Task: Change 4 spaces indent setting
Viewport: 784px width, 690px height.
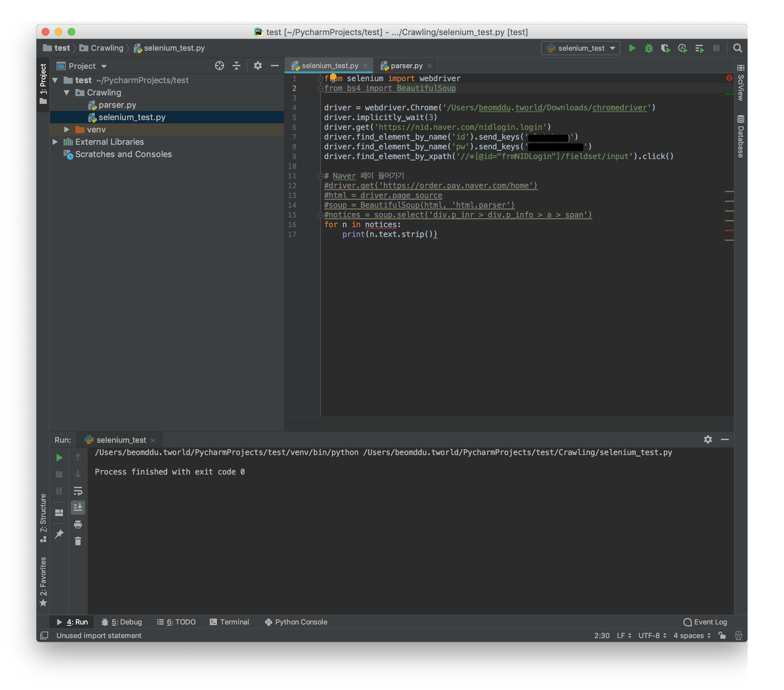Action: [692, 635]
